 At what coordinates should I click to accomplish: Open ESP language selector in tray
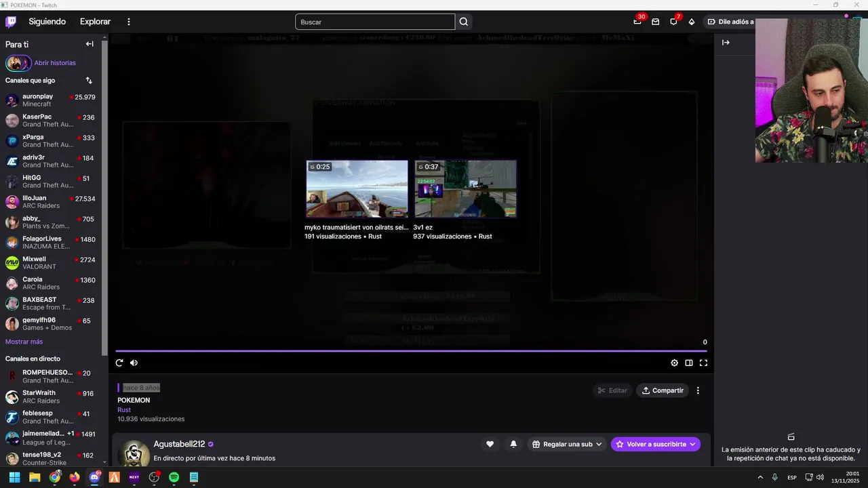pyautogui.click(x=792, y=477)
